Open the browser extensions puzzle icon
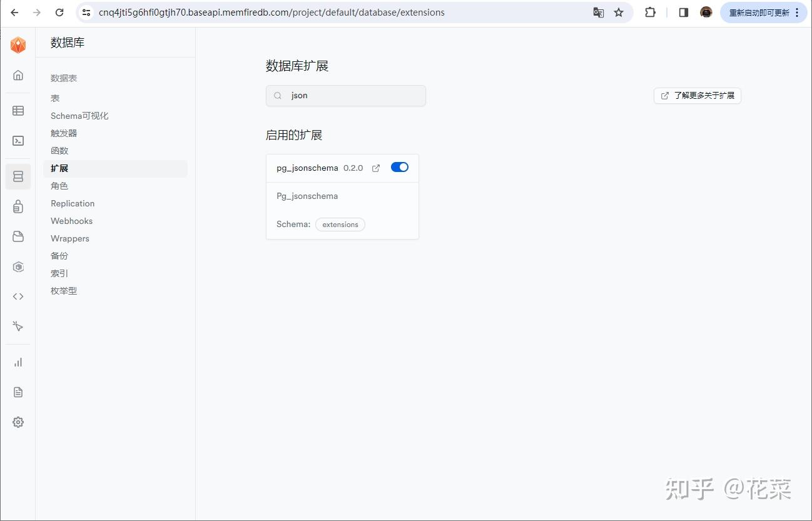Image resolution: width=812 pixels, height=521 pixels. point(650,12)
